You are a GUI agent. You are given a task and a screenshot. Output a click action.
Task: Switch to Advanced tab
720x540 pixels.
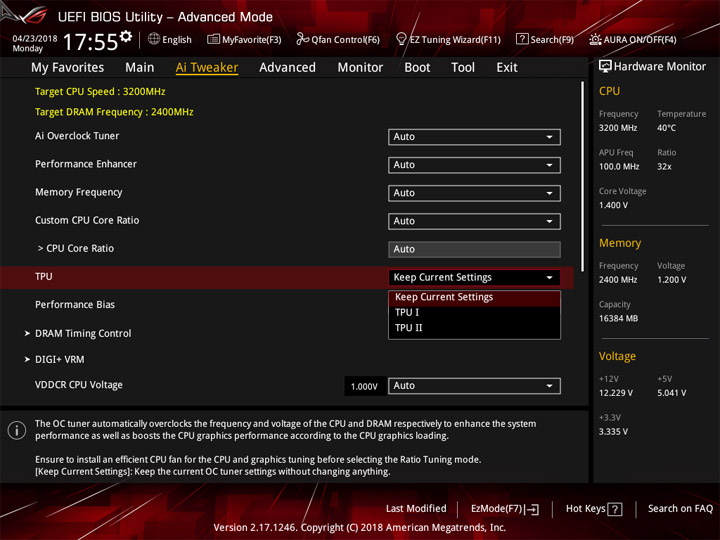coord(287,68)
